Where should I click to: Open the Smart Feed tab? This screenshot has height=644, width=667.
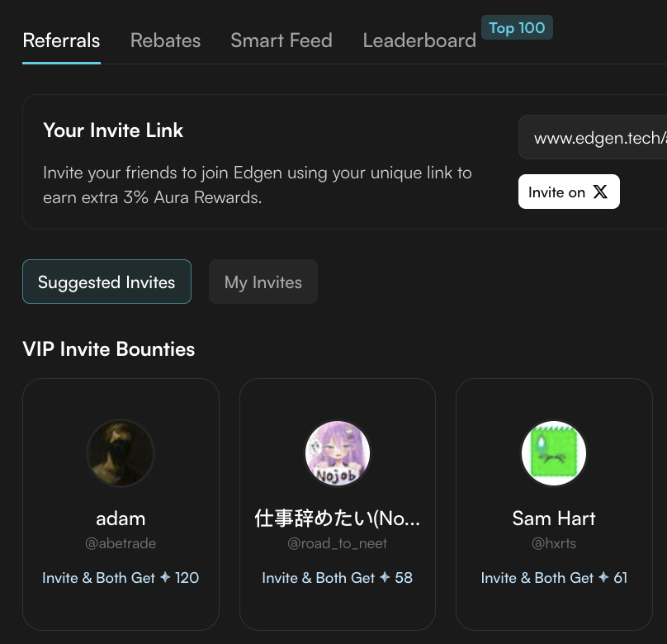tap(281, 40)
